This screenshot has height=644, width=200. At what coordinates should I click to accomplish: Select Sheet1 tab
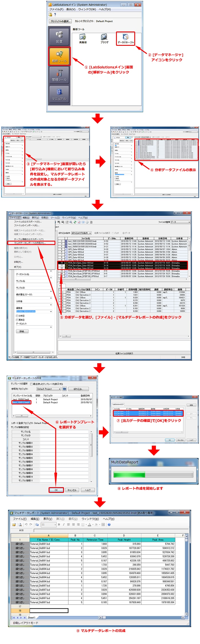click(x=31, y=618)
